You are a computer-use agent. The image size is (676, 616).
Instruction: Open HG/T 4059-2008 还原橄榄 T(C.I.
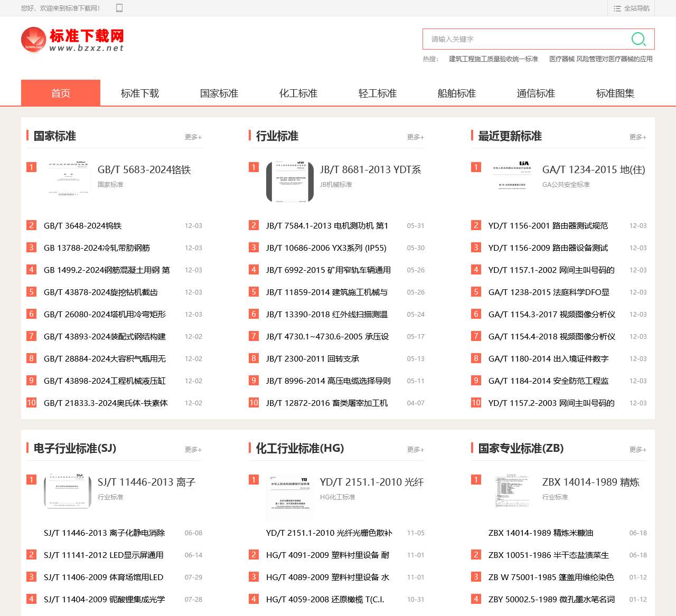pyautogui.click(x=325, y=600)
